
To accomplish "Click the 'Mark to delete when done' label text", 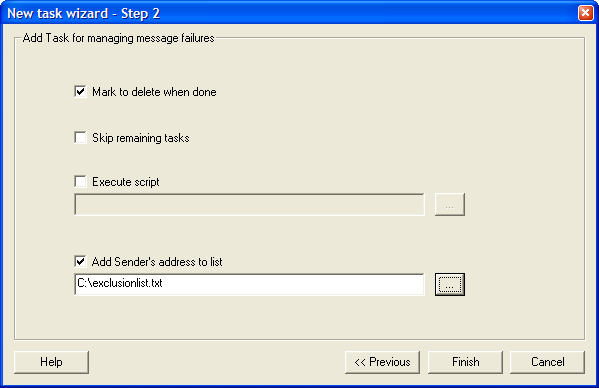I will pos(154,92).
